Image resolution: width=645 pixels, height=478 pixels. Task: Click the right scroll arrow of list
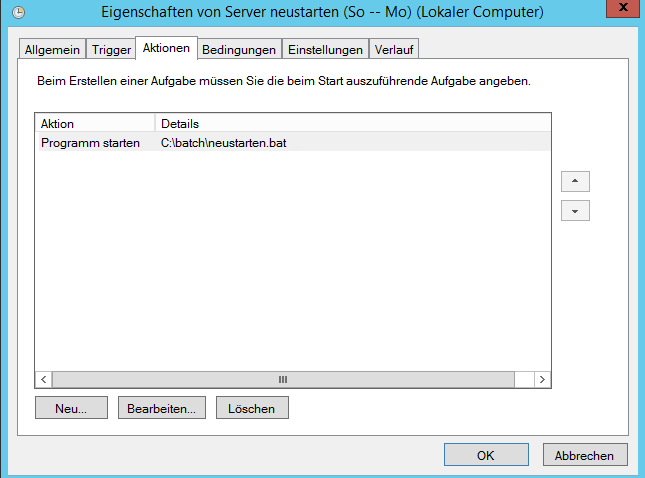click(542, 379)
